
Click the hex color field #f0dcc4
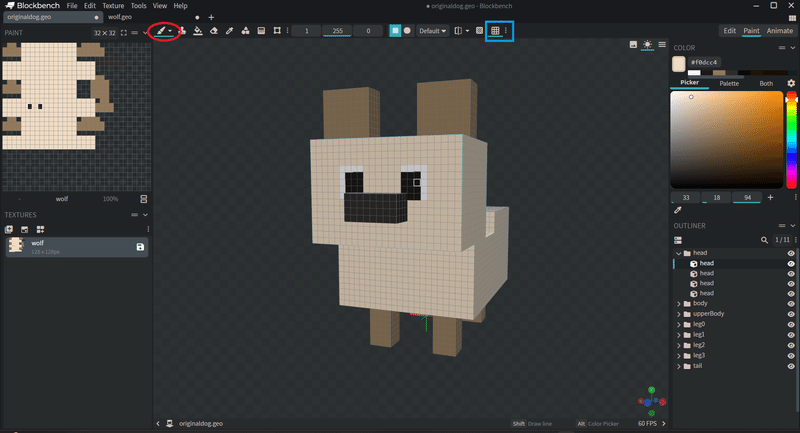point(704,62)
